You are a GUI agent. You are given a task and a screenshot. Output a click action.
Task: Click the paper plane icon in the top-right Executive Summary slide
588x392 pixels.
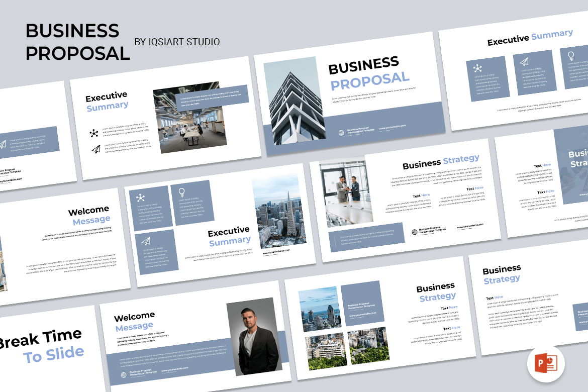coord(524,61)
